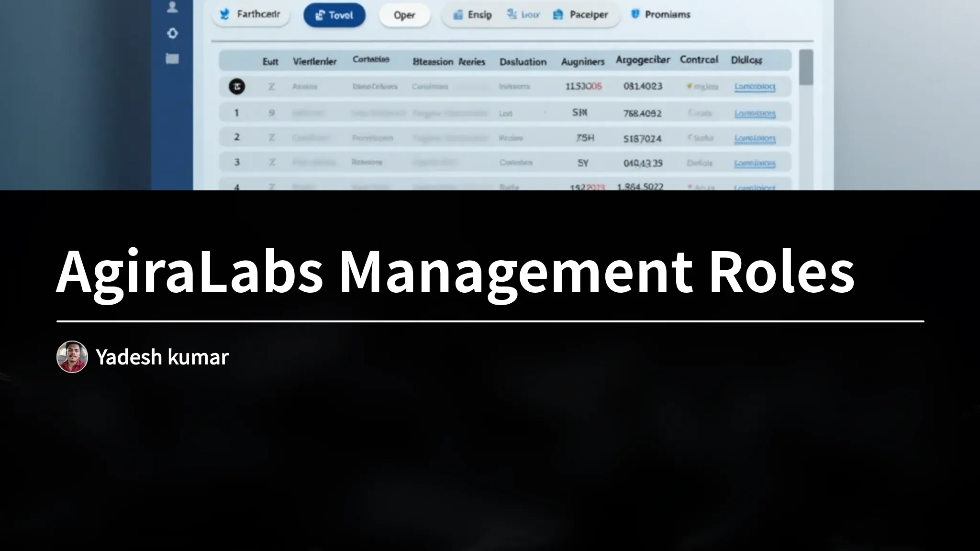
Task: Click the blue Tovel button
Action: click(x=334, y=15)
